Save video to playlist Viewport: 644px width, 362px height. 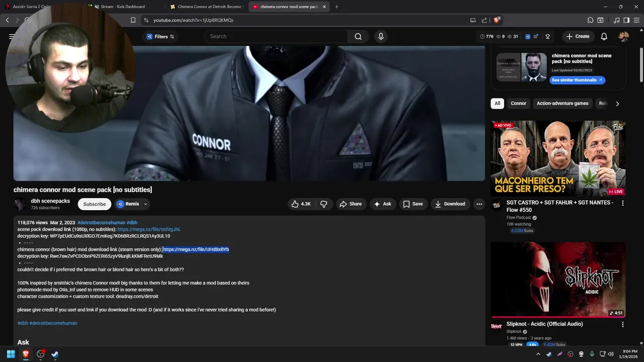point(413,204)
